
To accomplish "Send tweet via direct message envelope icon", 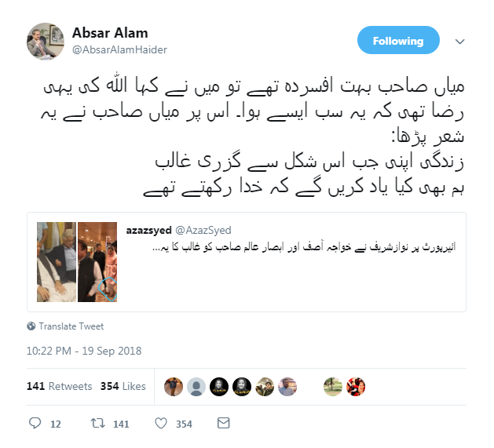I will [223, 423].
